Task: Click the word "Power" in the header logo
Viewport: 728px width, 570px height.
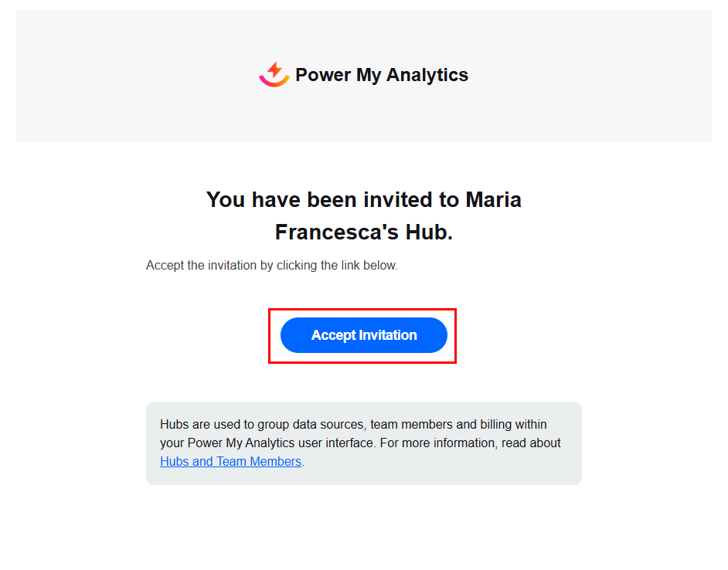Action: (x=323, y=75)
